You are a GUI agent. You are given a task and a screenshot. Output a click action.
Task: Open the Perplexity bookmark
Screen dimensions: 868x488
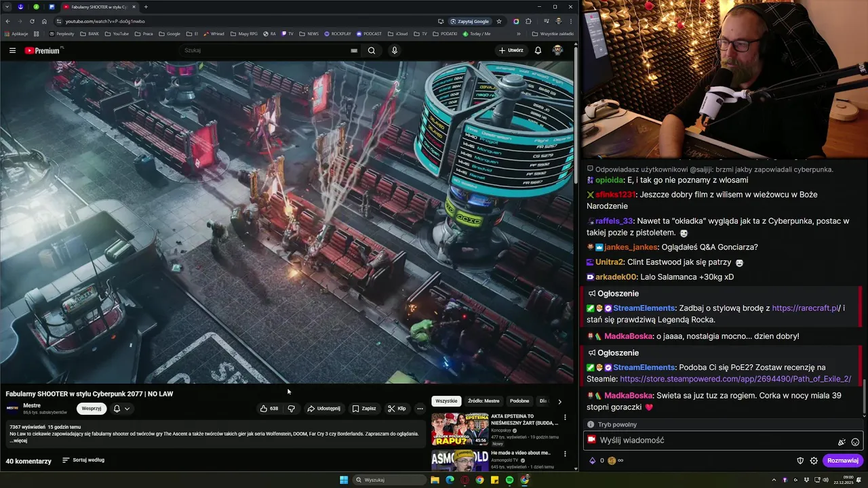pos(62,33)
